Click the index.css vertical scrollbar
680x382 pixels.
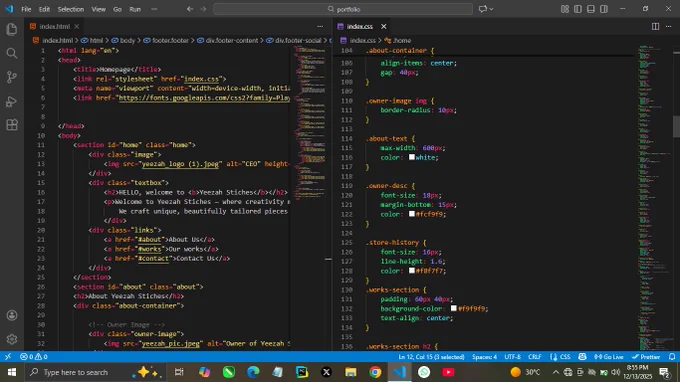click(x=676, y=126)
